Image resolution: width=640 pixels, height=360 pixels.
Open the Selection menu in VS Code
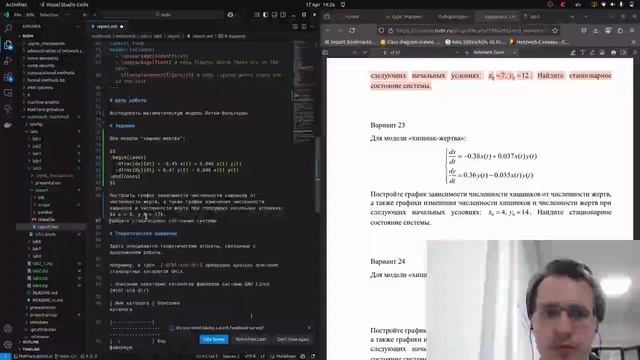click(x=49, y=15)
